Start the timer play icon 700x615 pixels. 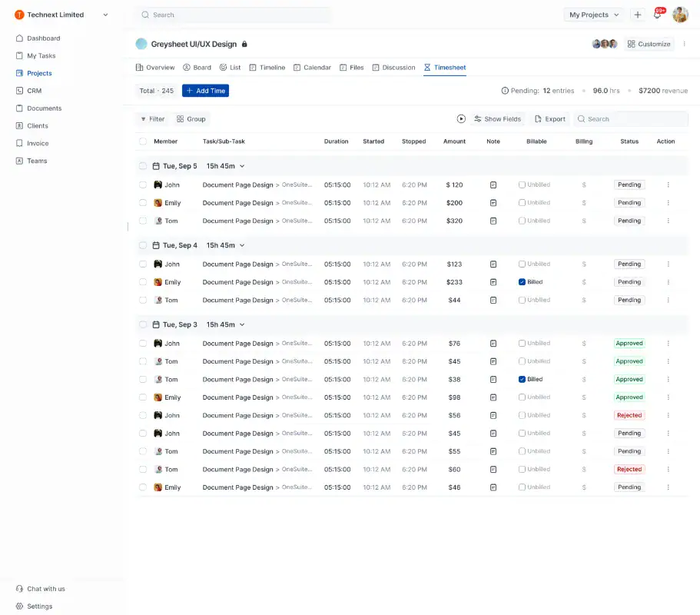(461, 119)
